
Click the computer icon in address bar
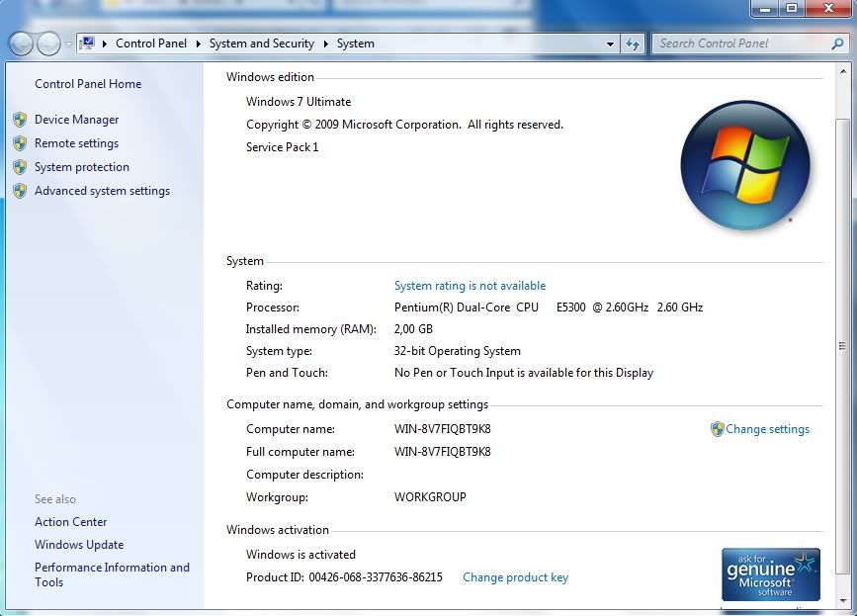(86, 44)
